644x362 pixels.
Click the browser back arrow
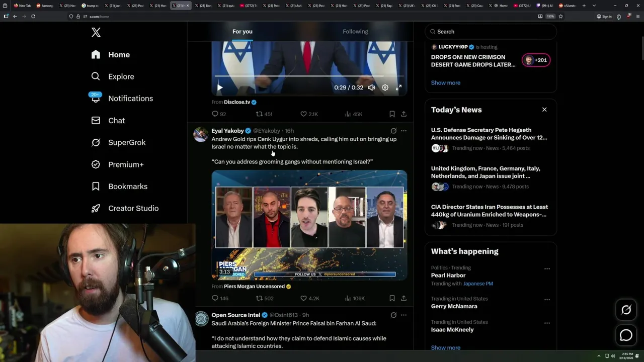(x=15, y=17)
